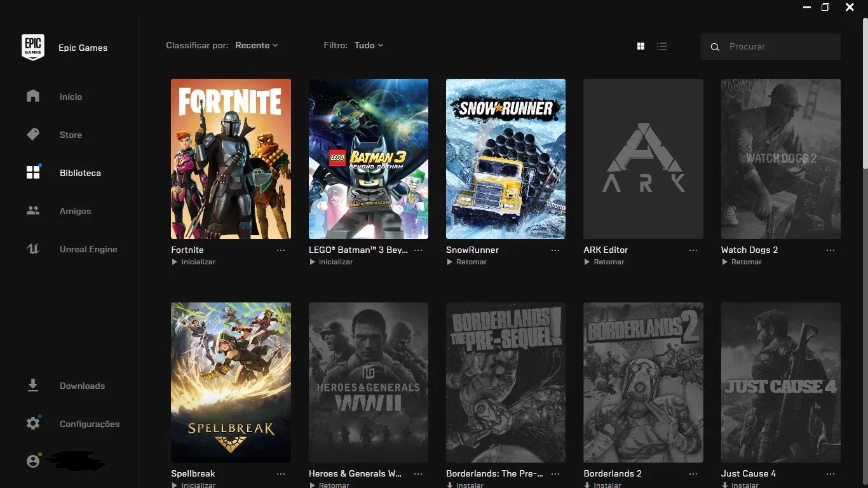868x488 pixels.
Task: Open the Downloads page label
Action: point(82,386)
